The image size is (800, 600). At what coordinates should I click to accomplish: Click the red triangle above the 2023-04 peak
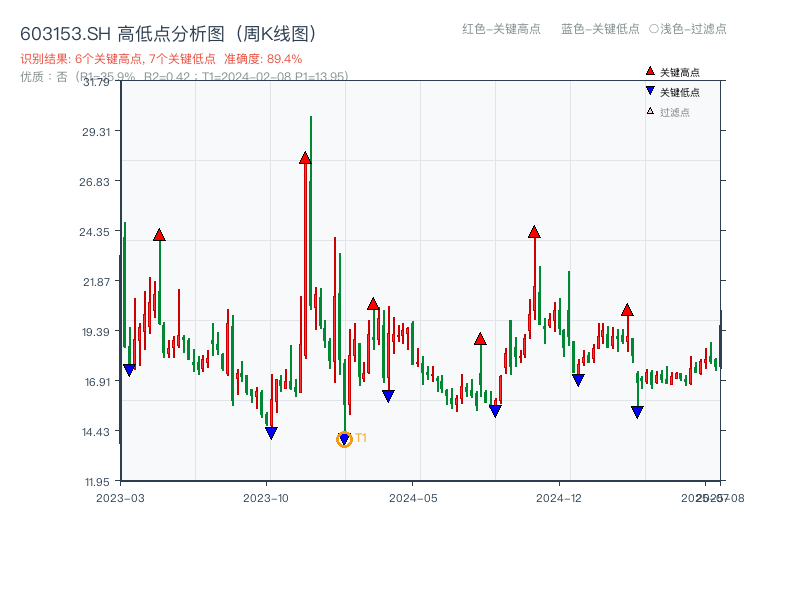(x=158, y=236)
